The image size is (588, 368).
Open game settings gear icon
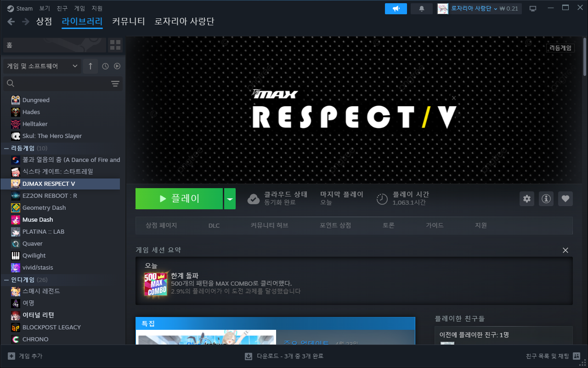point(527,199)
